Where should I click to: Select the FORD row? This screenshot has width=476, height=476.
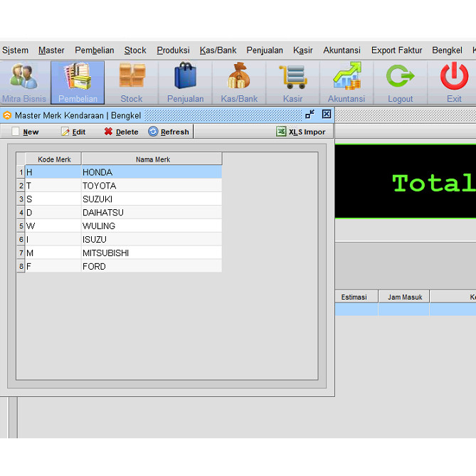pyautogui.click(x=124, y=266)
